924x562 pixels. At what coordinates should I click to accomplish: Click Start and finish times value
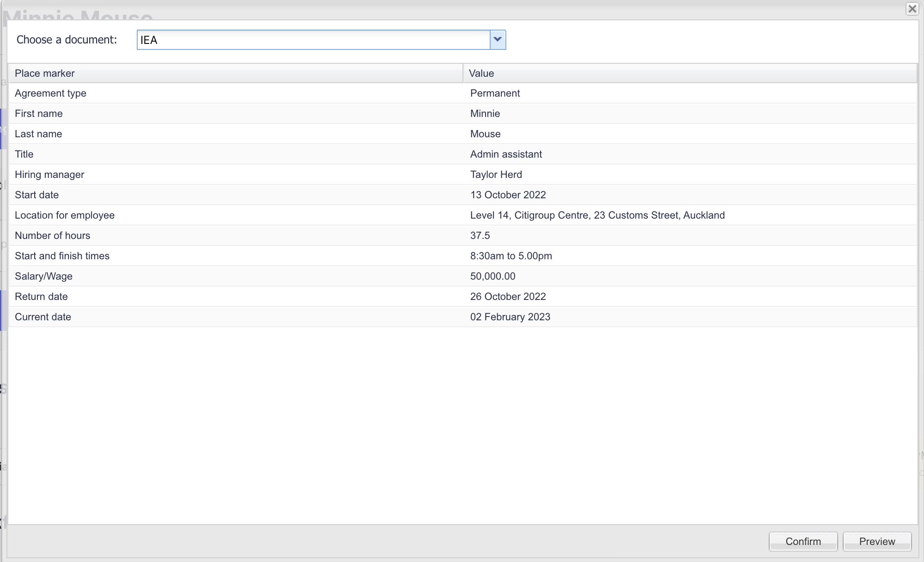point(511,256)
